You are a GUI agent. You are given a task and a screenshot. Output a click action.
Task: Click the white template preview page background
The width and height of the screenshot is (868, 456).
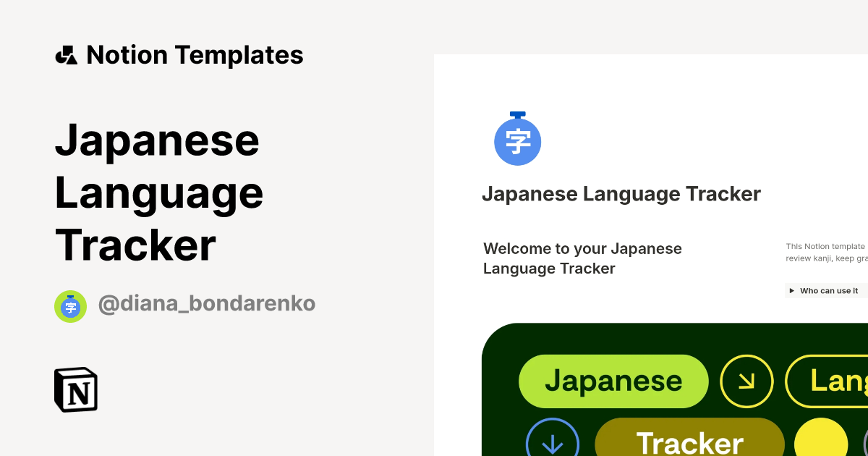pyautogui.click(x=651, y=116)
